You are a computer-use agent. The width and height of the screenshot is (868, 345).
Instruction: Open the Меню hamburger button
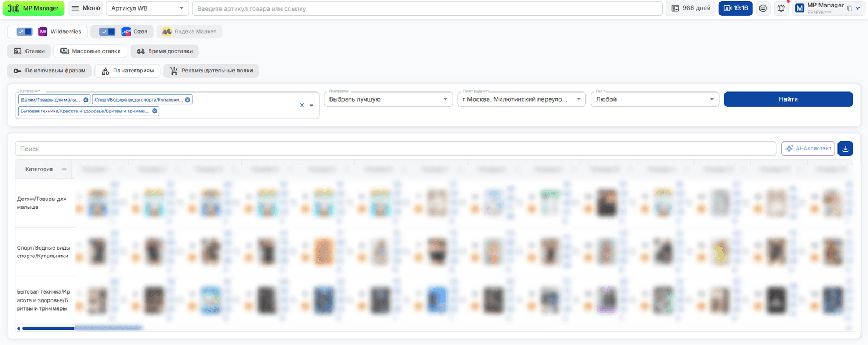(x=86, y=8)
